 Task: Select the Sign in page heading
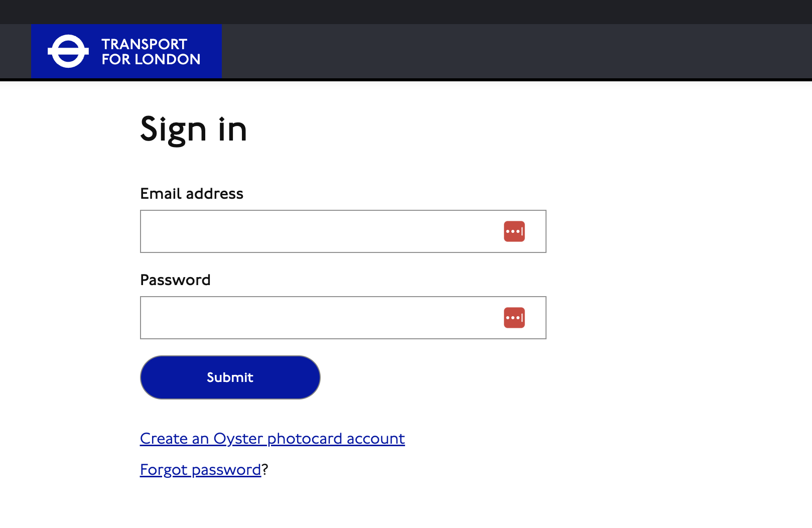pos(193,129)
